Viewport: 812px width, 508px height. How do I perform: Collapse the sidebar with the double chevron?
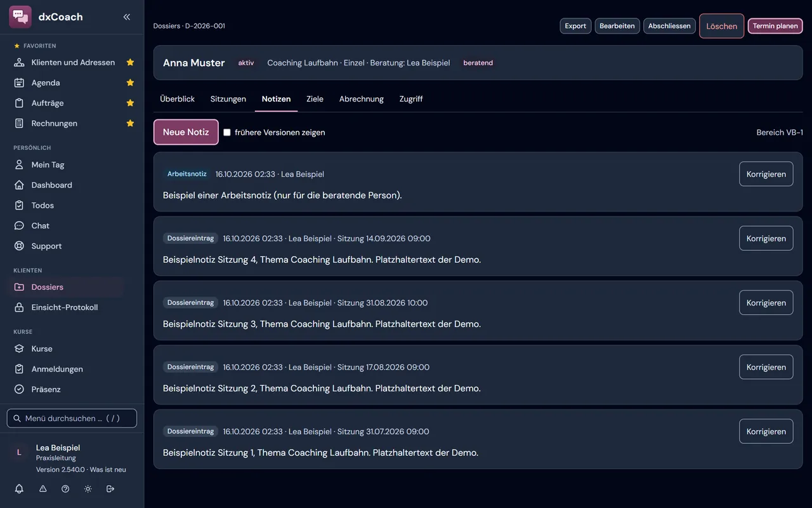[127, 17]
